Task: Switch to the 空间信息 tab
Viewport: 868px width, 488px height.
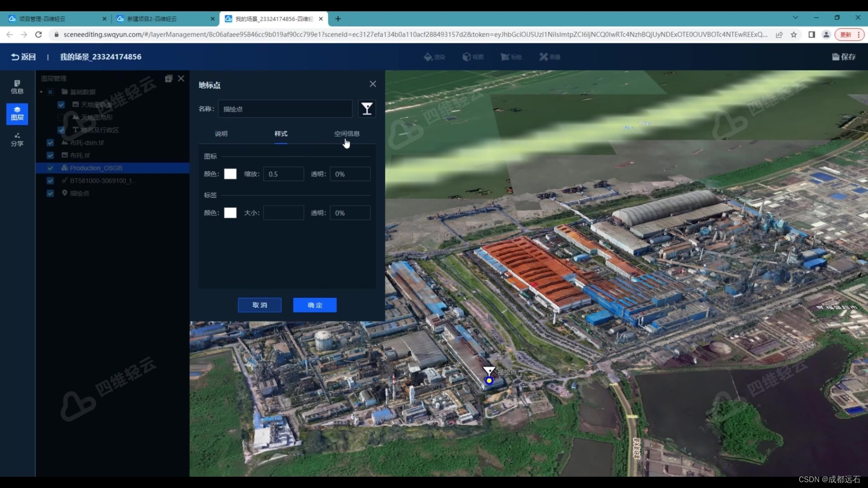Action: pos(347,134)
